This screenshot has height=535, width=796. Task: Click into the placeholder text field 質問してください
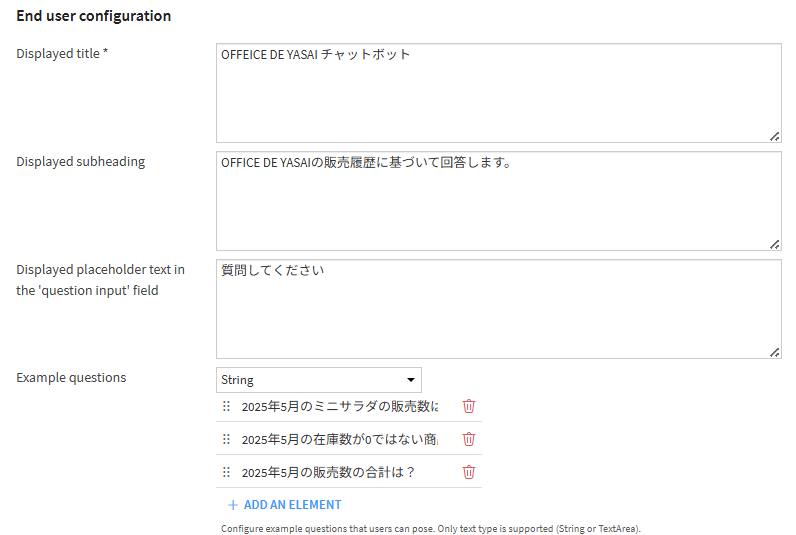pos(499,309)
